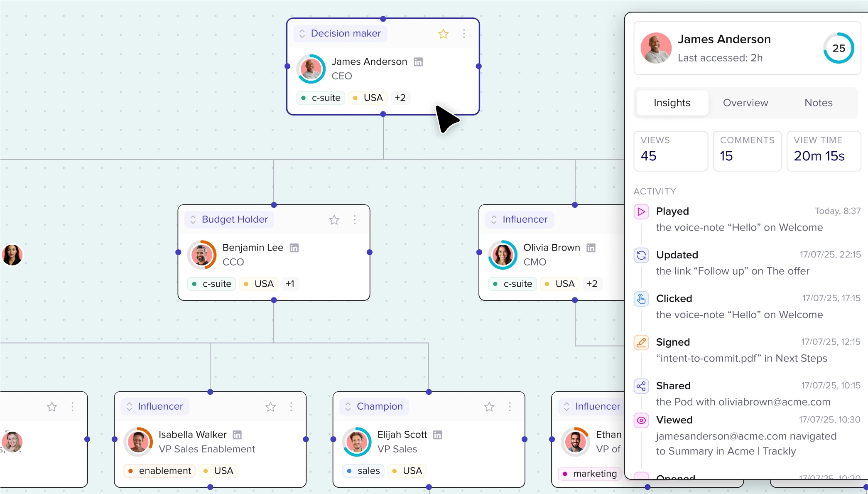Open Benjamin Lee's LinkedIn icon
The width and height of the screenshot is (868, 494).
coord(294,248)
